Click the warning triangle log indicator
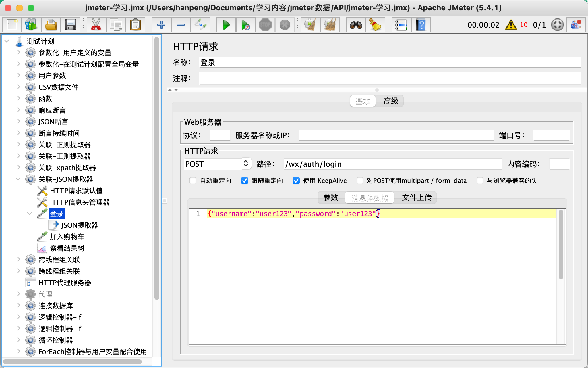 click(511, 25)
